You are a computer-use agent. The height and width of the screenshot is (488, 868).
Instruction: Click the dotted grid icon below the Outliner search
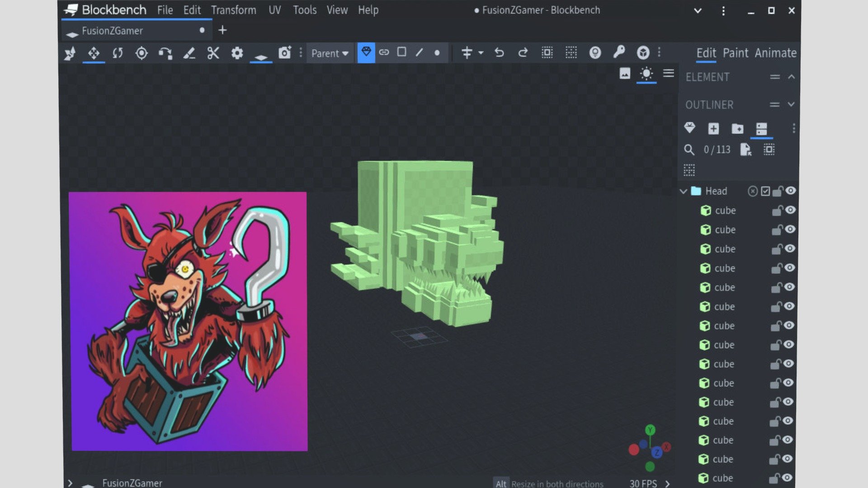(x=689, y=170)
